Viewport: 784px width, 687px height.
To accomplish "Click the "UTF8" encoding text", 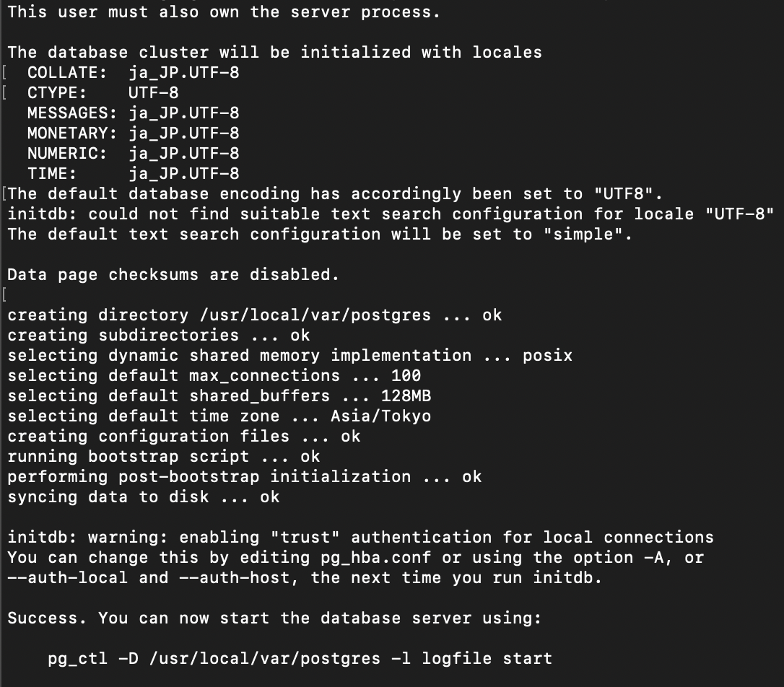I will coord(623,194).
